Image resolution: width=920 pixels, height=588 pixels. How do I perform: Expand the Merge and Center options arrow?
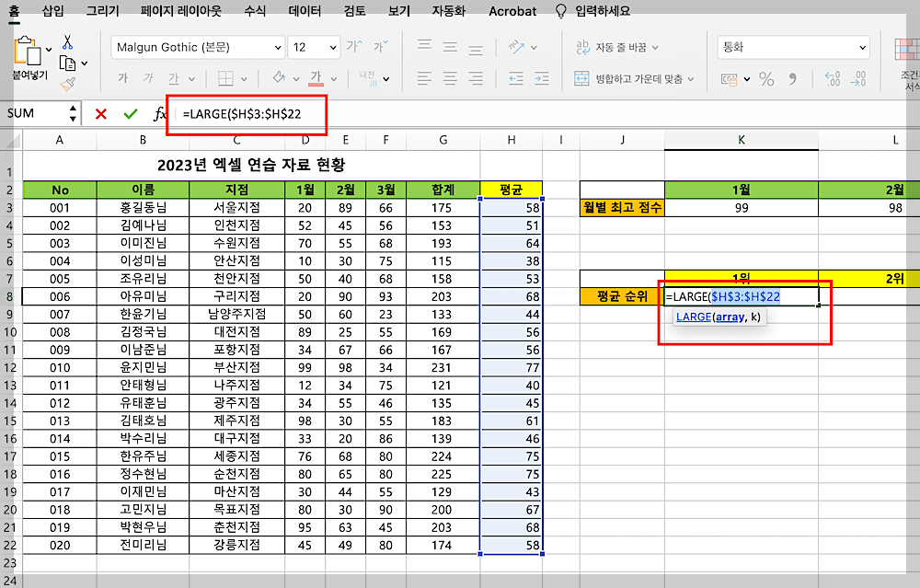pos(691,78)
